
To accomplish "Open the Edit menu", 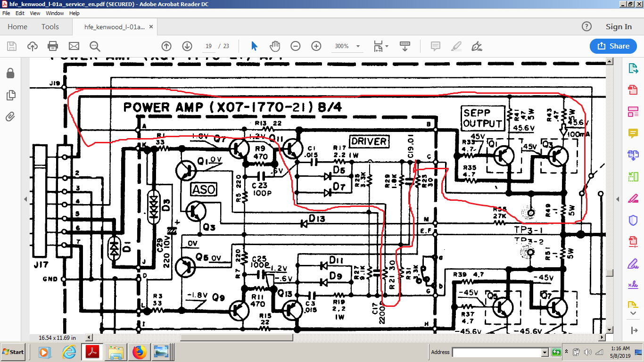I will pyautogui.click(x=20, y=13).
